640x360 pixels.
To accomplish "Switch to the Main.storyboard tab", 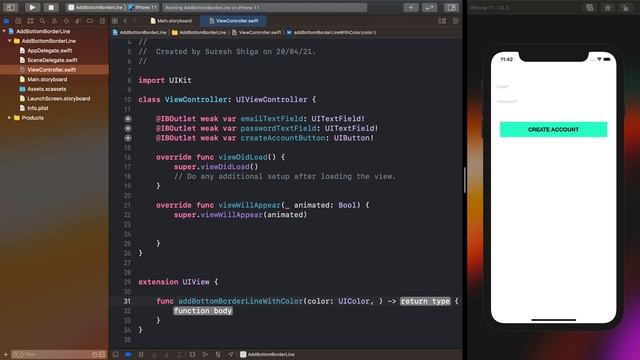I will point(171,21).
